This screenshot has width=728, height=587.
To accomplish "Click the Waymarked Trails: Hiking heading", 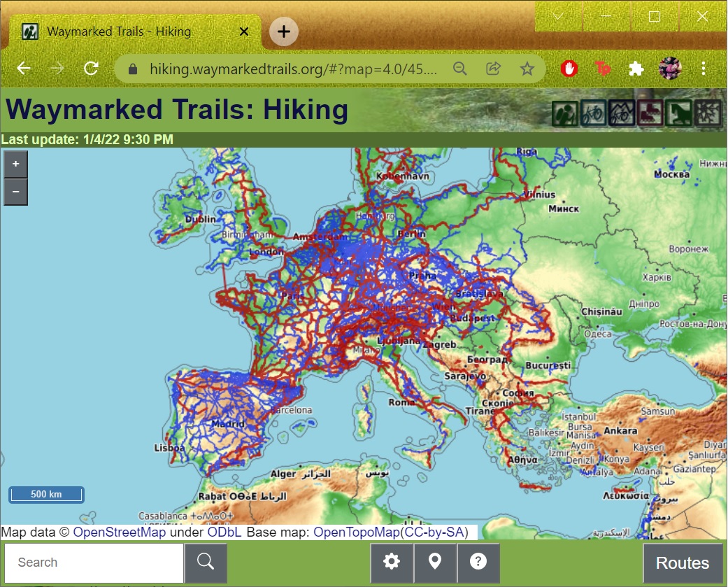I will (177, 110).
